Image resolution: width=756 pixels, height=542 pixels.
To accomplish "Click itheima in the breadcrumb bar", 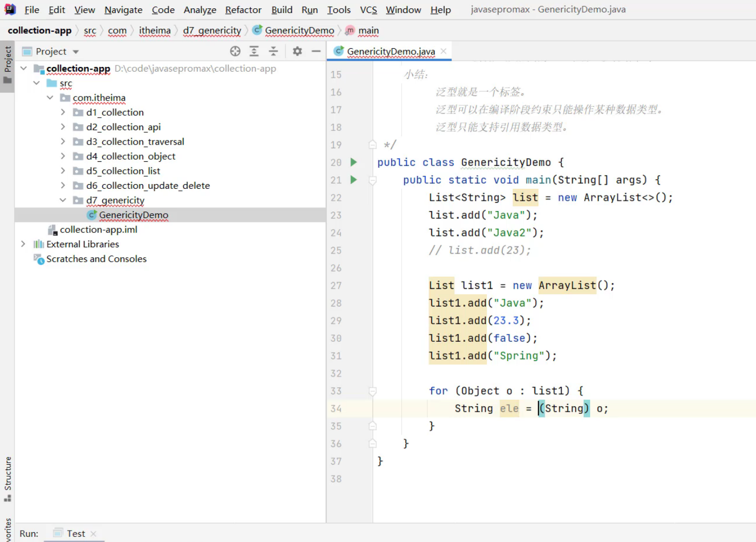I will click(x=155, y=31).
